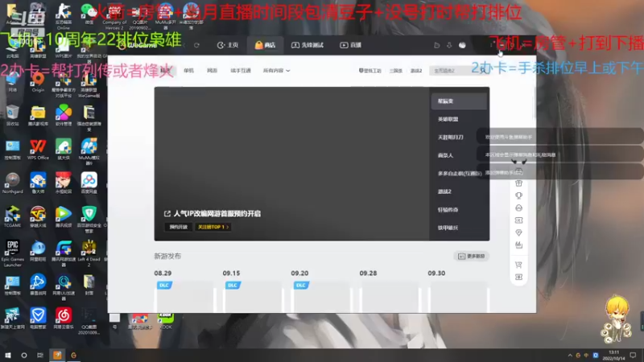Click the 关注榜TOP 1 button
This screenshot has height=362, width=644.
coord(213,227)
